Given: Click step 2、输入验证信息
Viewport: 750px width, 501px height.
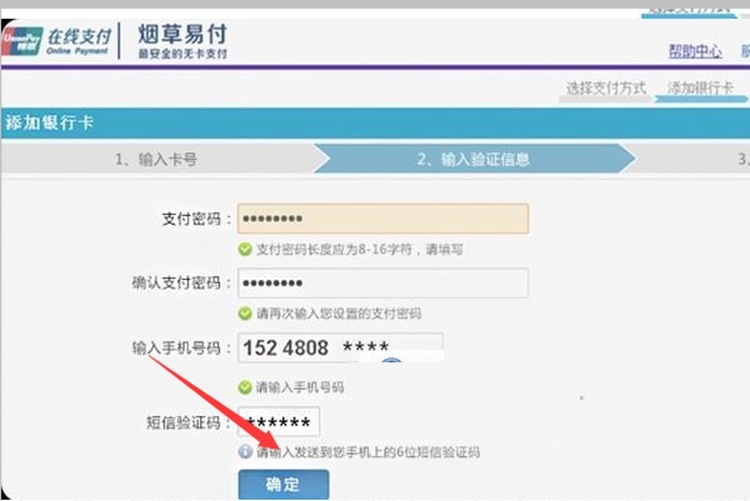Looking at the screenshot, I should click(473, 159).
